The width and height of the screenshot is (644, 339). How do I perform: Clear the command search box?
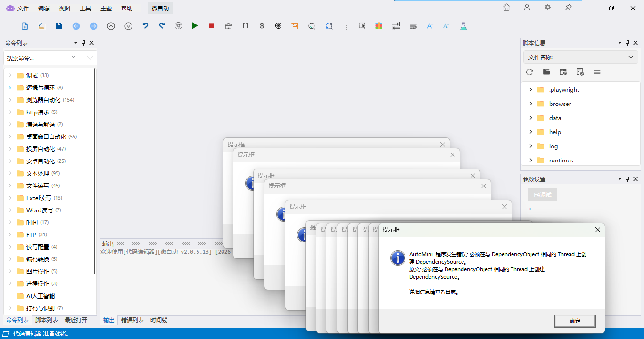coord(74,58)
